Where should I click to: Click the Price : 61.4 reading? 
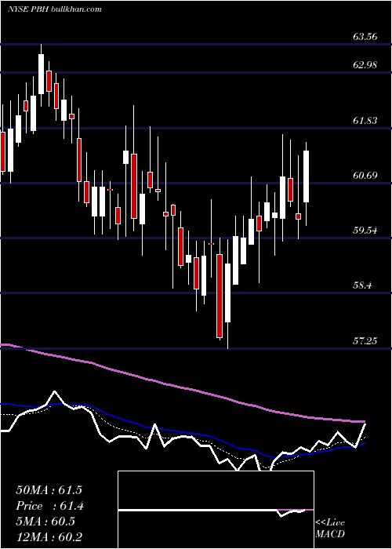[49, 506]
